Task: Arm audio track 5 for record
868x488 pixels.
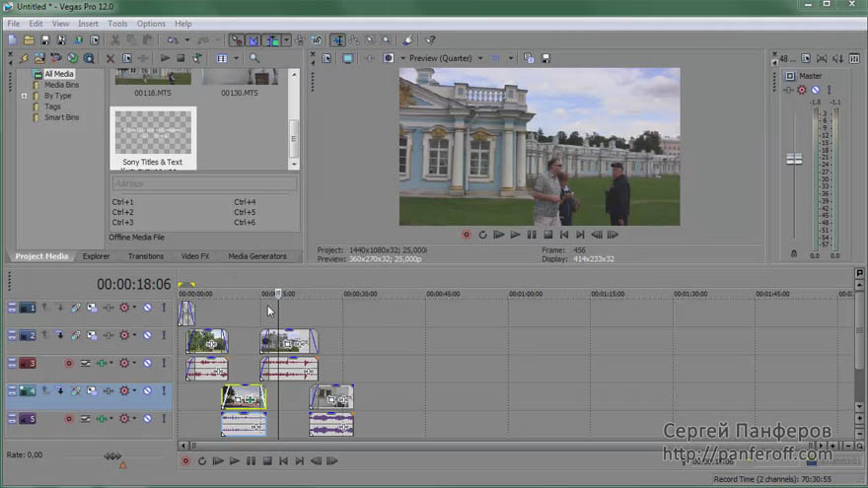Action: pyautogui.click(x=69, y=418)
